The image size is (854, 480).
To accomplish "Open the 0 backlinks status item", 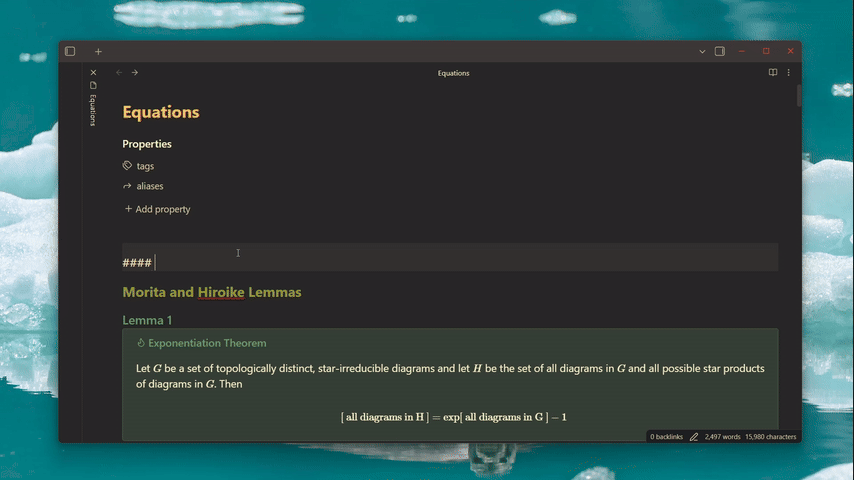I will [666, 436].
